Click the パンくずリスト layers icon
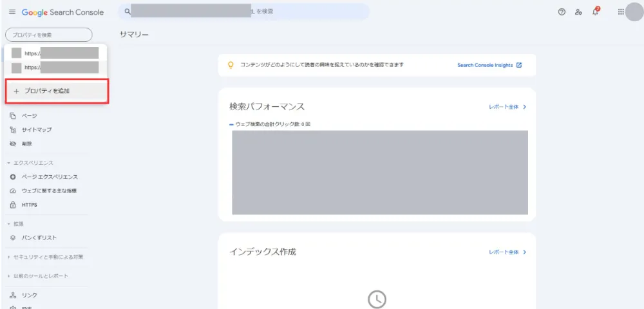This screenshot has width=644, height=309. pyautogui.click(x=13, y=238)
